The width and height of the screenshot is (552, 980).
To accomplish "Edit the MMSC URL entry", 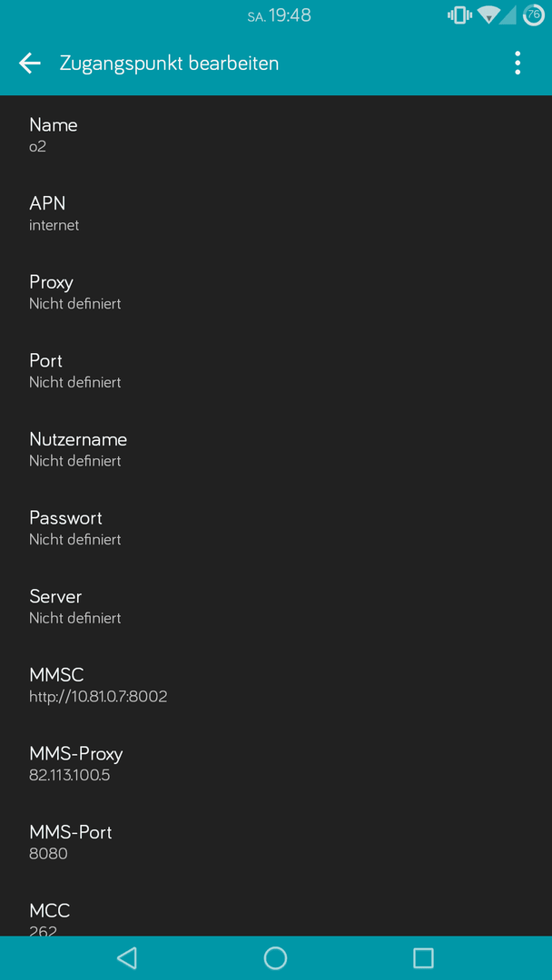I will tap(276, 686).
